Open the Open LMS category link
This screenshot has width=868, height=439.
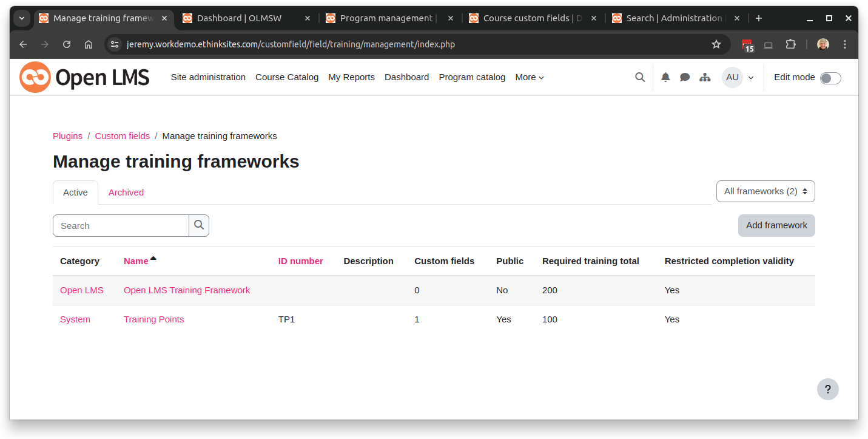click(x=82, y=290)
